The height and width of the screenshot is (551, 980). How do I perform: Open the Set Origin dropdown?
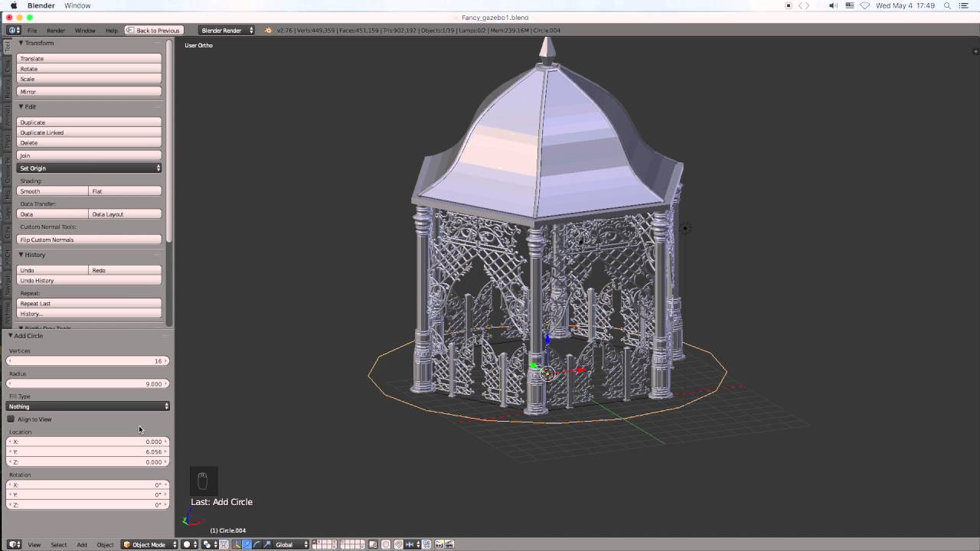pyautogui.click(x=89, y=168)
